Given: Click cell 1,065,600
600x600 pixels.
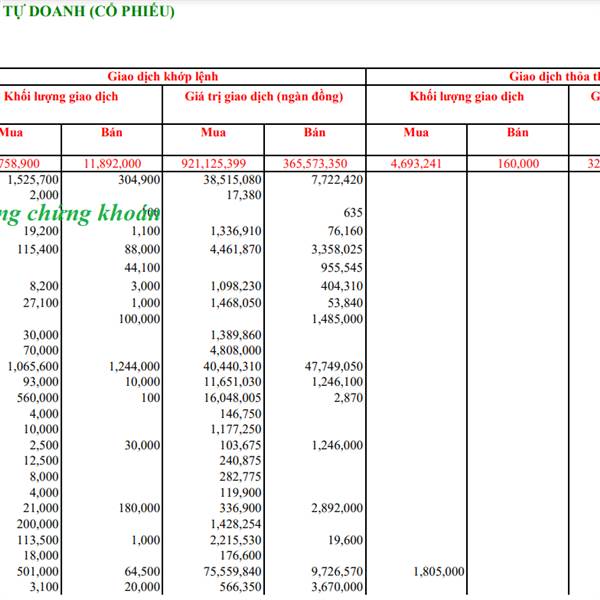Looking at the screenshot, I should [33, 366].
